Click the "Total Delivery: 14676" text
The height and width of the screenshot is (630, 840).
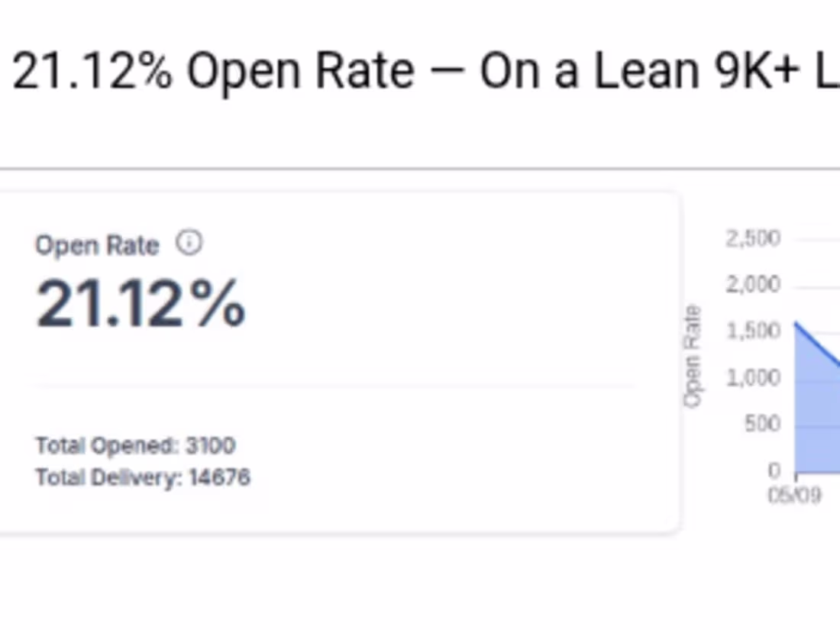[x=143, y=477]
